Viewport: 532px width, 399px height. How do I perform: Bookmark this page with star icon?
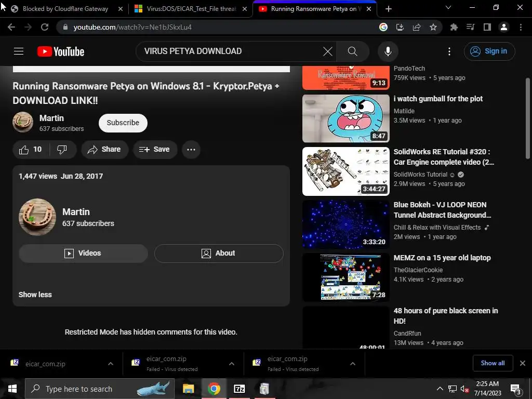coord(433,27)
